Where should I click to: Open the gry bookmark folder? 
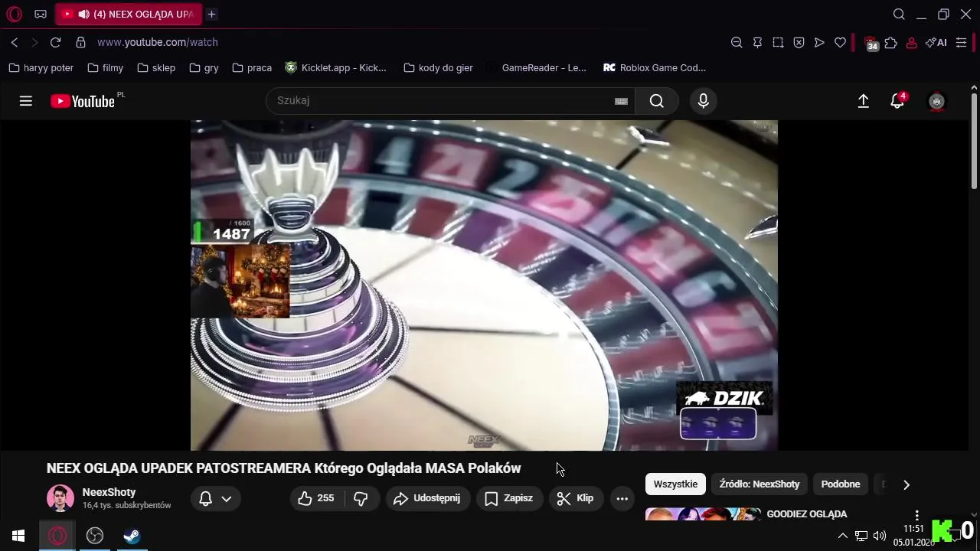pyautogui.click(x=204, y=67)
